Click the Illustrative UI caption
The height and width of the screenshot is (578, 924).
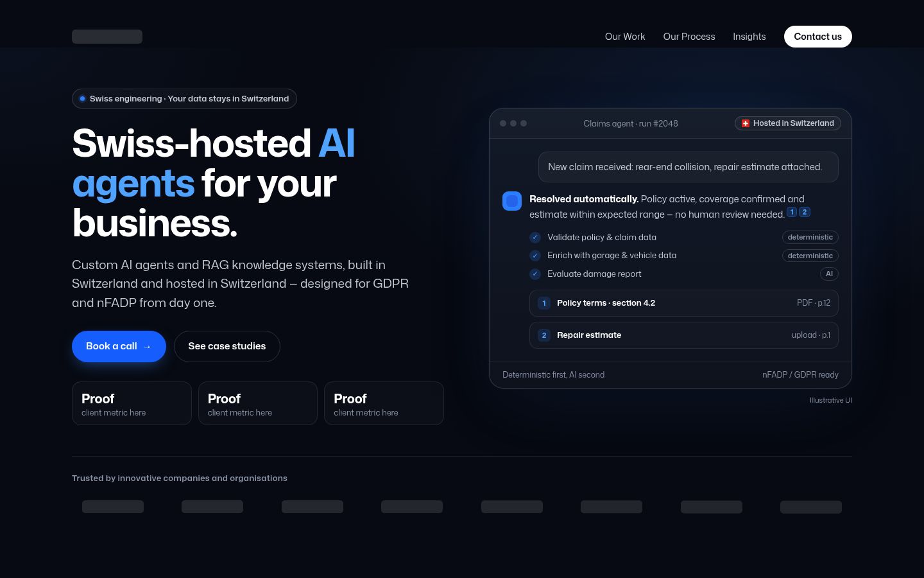(x=831, y=400)
